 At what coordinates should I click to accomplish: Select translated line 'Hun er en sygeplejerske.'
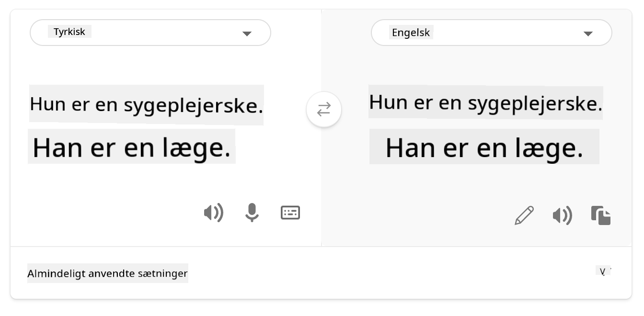485,102
